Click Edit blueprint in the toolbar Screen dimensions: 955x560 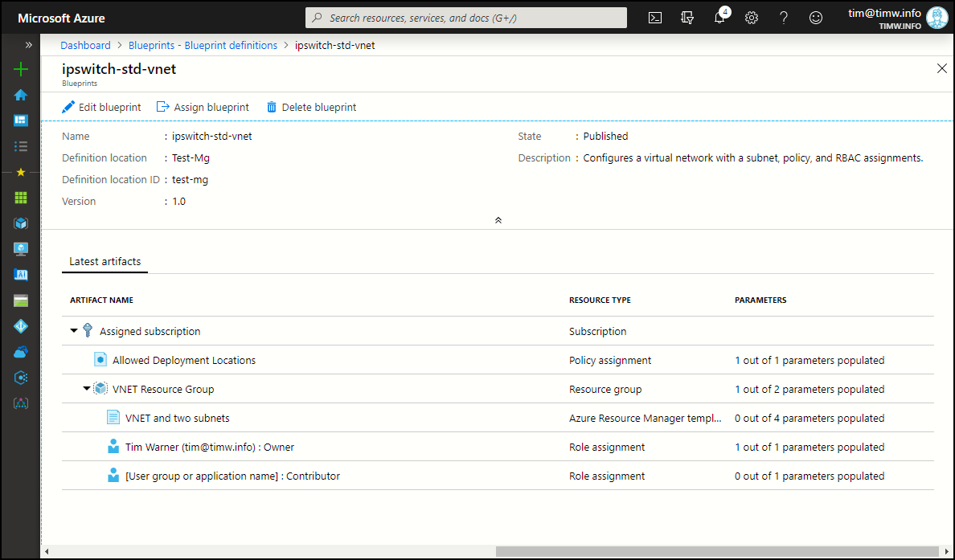tap(101, 107)
